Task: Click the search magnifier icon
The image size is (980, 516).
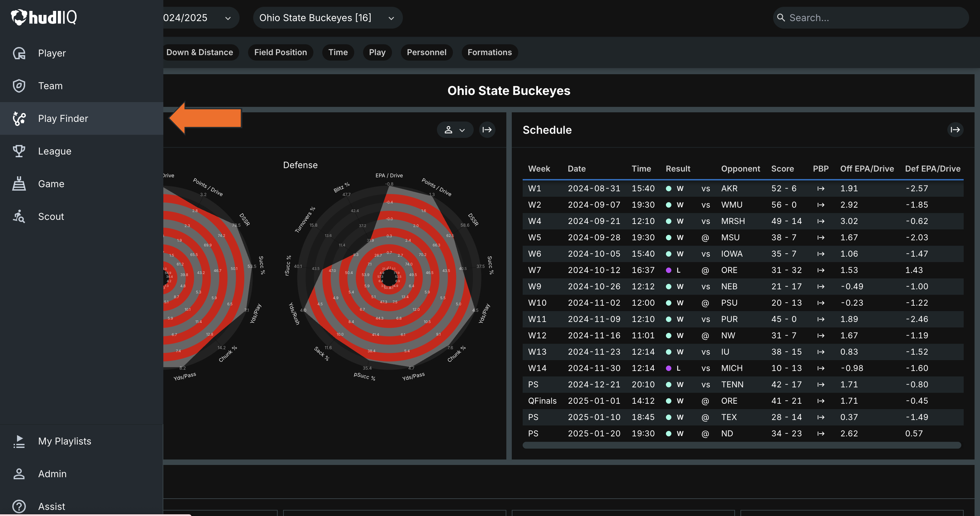Action: click(x=781, y=17)
